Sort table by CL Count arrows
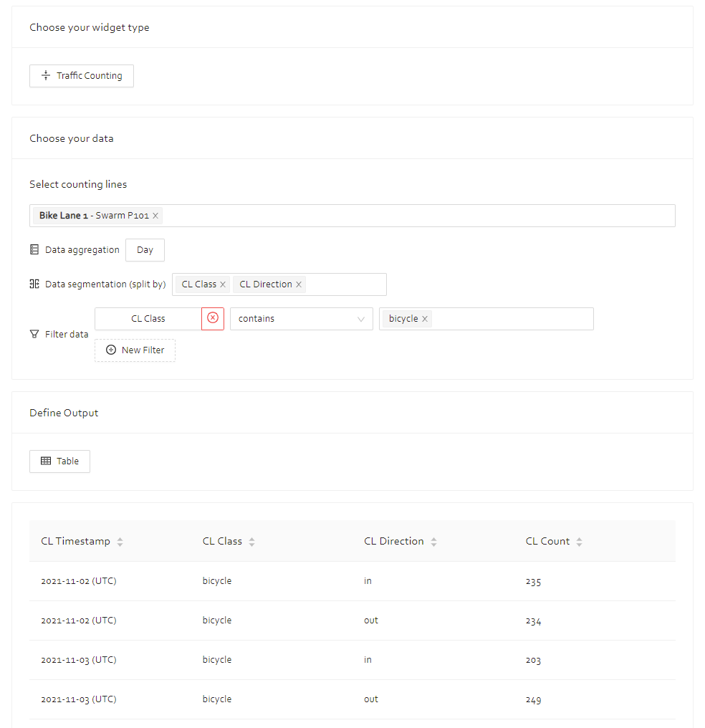Screen dimensions: 705x728 tap(579, 542)
